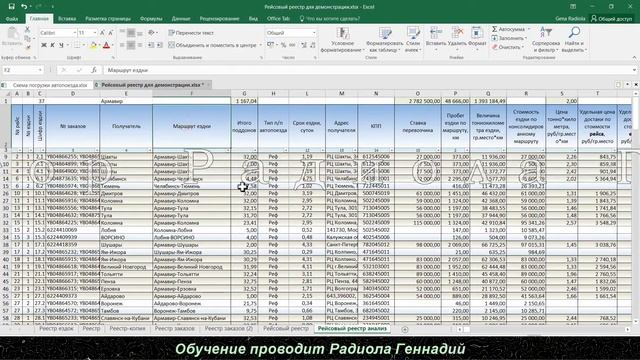
Task: Open the font size 11 dropdown
Action: click(95, 33)
